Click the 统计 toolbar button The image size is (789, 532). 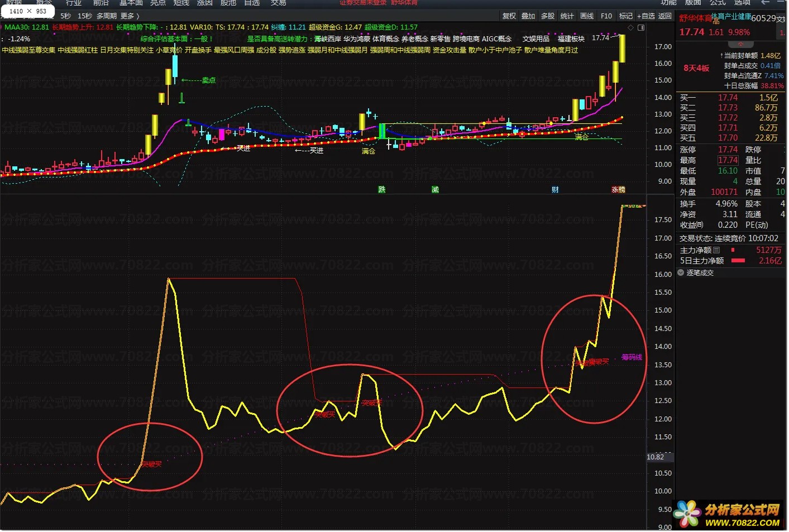tap(567, 16)
